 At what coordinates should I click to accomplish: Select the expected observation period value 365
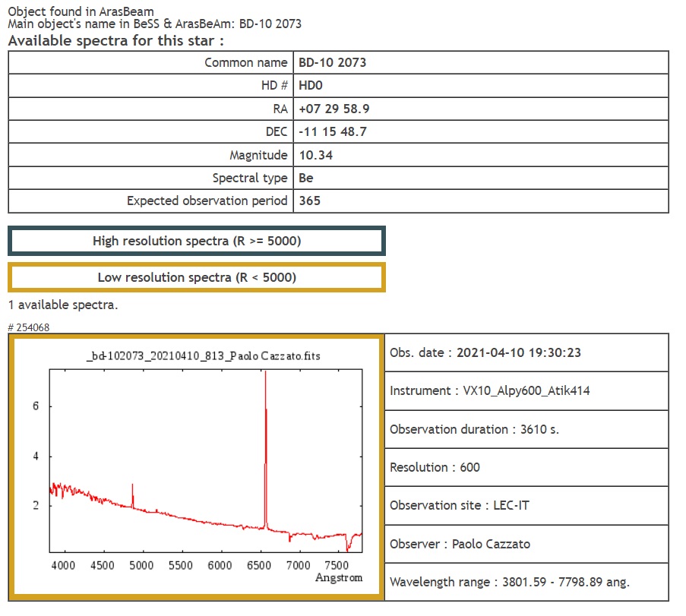click(309, 201)
